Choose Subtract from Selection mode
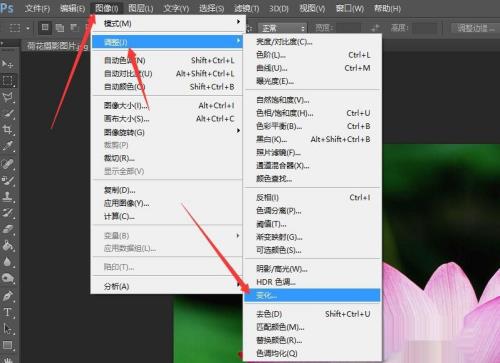 pyautogui.click(x=74, y=28)
